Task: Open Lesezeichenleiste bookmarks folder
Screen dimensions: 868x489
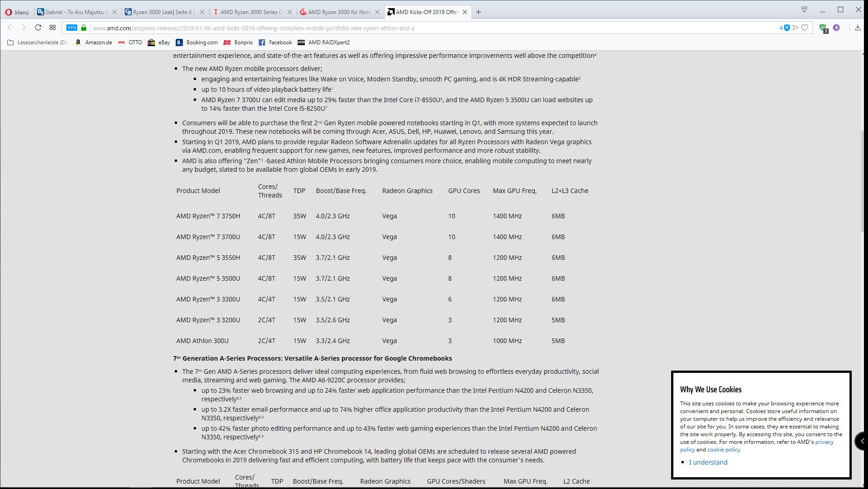Action: pos(38,42)
